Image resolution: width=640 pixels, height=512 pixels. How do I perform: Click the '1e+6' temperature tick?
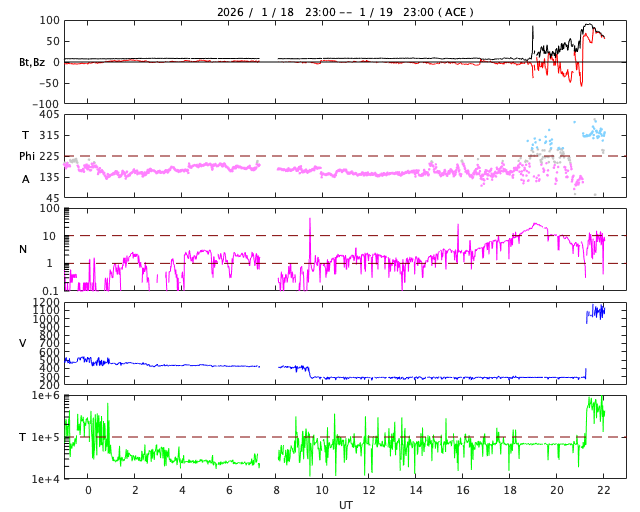point(46,396)
